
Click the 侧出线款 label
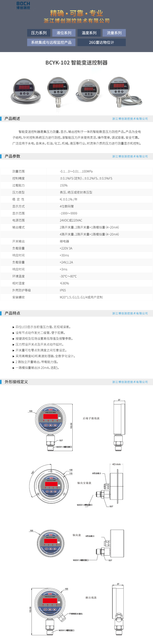tap(91, 598)
